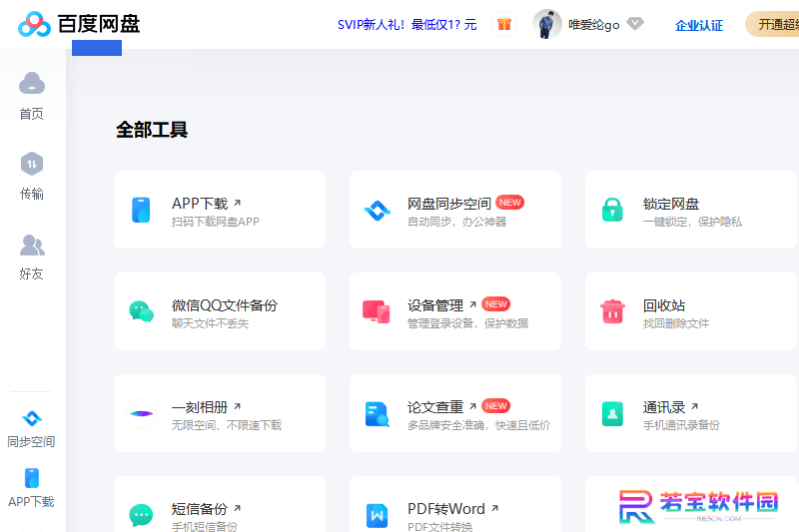Open the 一刻相册 card title
This screenshot has height=532, width=799.
point(200,407)
